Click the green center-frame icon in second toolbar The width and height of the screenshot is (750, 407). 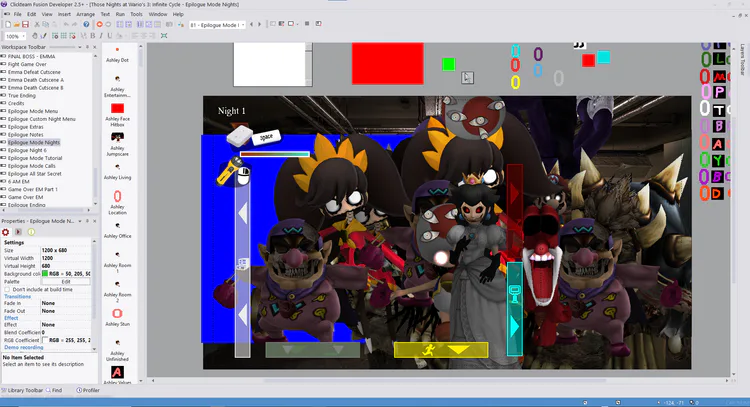click(x=164, y=36)
